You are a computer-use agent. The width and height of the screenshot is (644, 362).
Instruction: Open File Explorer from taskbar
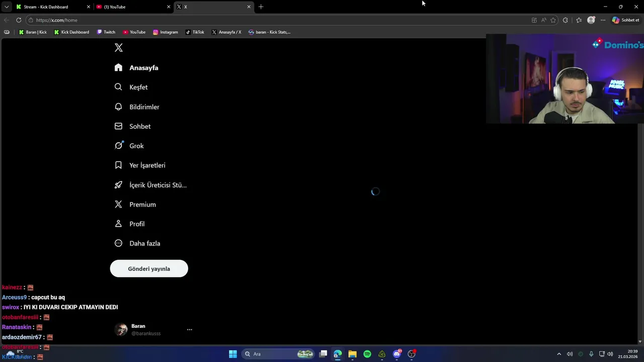pyautogui.click(x=353, y=354)
